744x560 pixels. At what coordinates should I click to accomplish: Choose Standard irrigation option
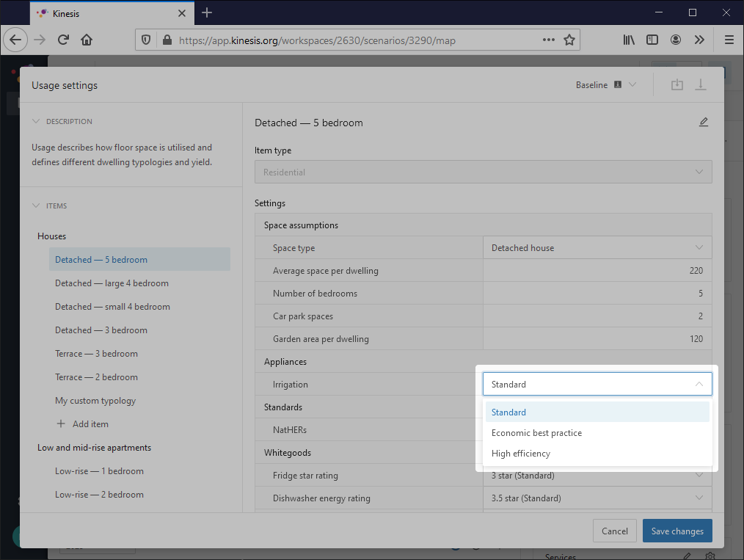coord(597,412)
